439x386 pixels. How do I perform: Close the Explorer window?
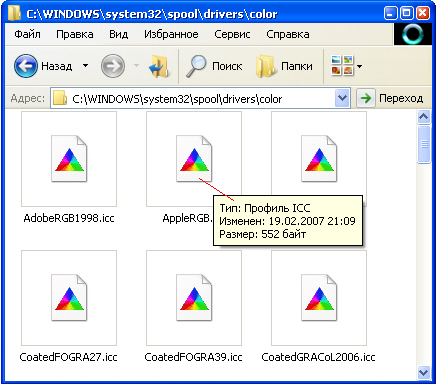pyautogui.click(x=423, y=13)
